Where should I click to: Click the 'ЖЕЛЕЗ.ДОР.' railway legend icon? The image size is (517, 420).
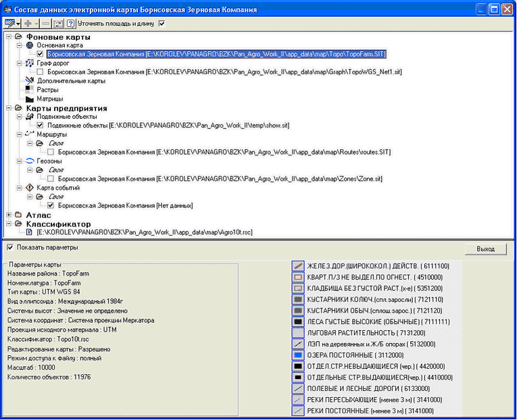click(298, 266)
